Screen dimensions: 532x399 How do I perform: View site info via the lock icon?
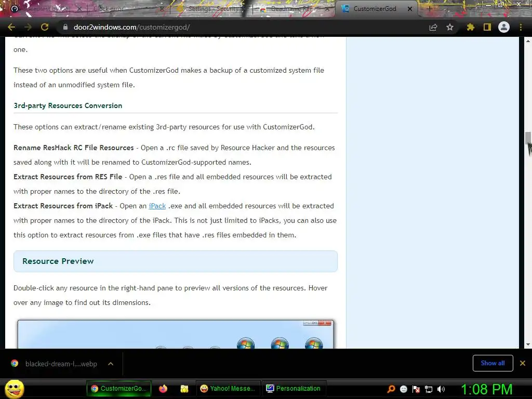pyautogui.click(x=65, y=27)
